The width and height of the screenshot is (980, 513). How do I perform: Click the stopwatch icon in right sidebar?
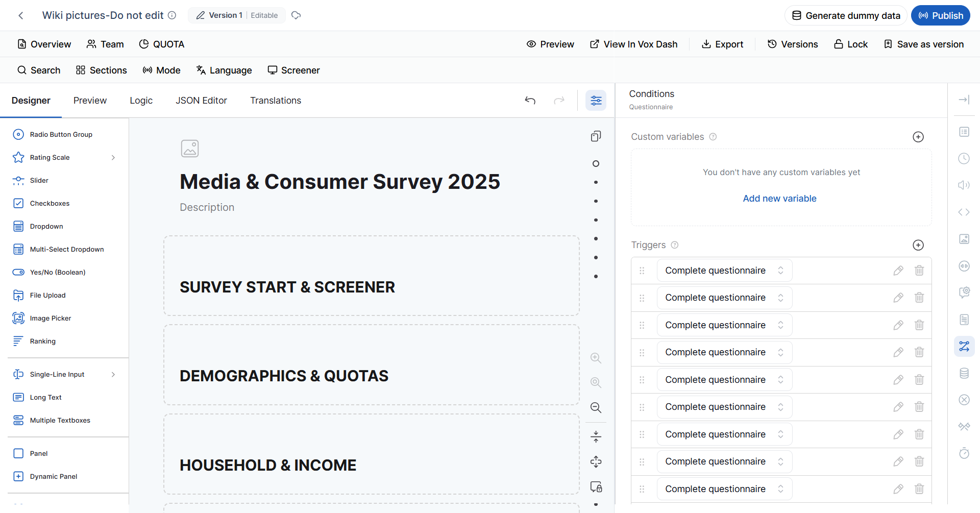tap(964, 453)
